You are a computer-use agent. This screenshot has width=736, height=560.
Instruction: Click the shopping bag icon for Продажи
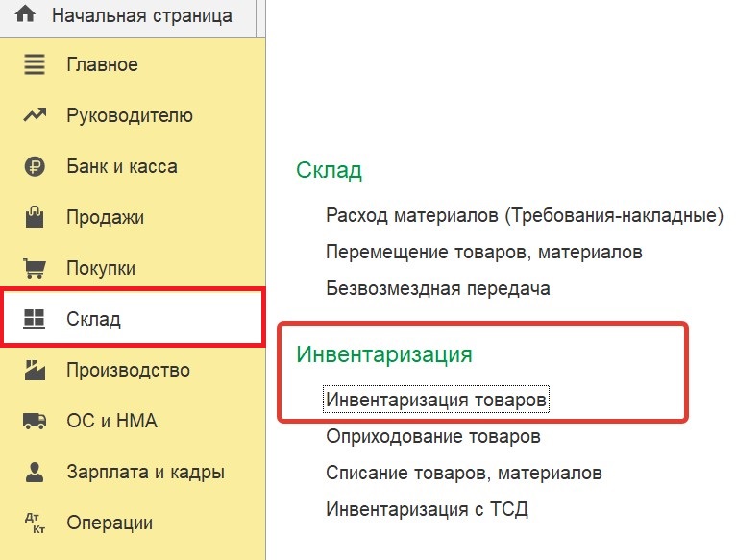pos(35,216)
